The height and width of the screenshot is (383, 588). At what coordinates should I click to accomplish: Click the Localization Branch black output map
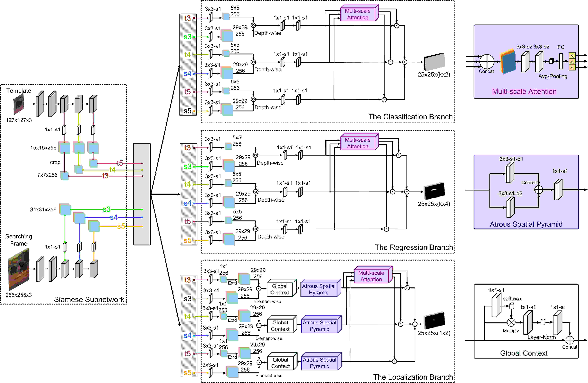[x=434, y=320]
